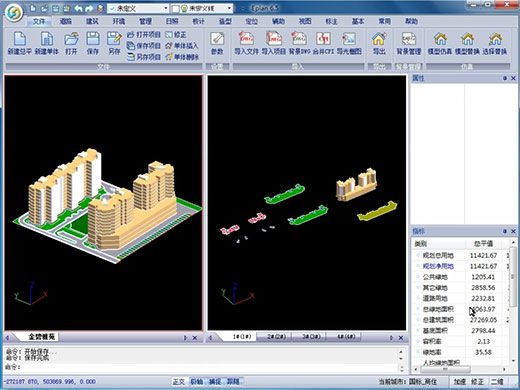The image size is (520, 390).
Task: Select the 合并CPI merge icon
Action: 323,43
